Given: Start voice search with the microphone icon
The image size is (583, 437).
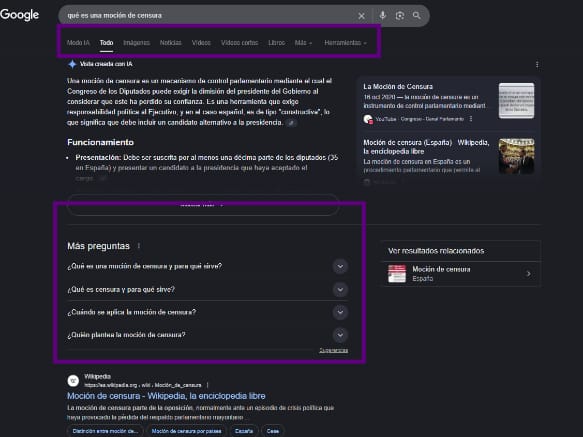Looking at the screenshot, I should coord(383,15).
